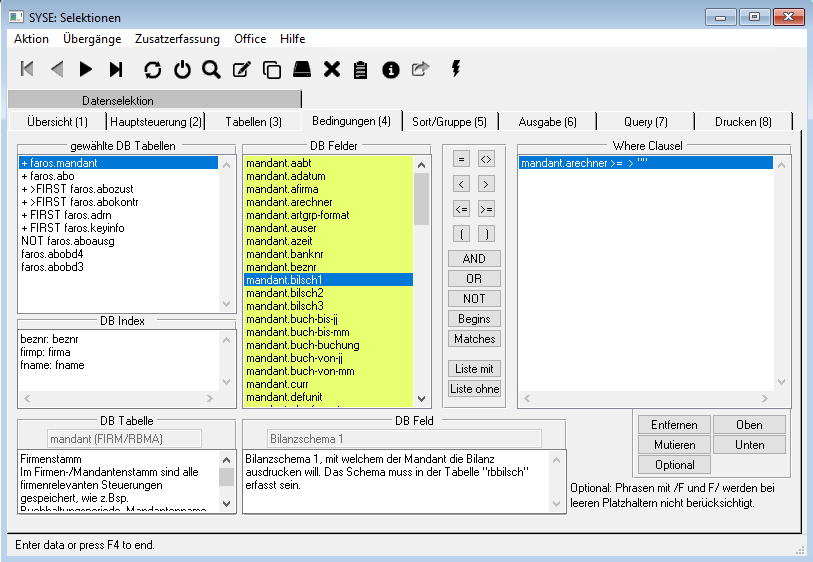Open the Hauptsteuerung (2) tab
This screenshot has width=813, height=562.
(155, 122)
